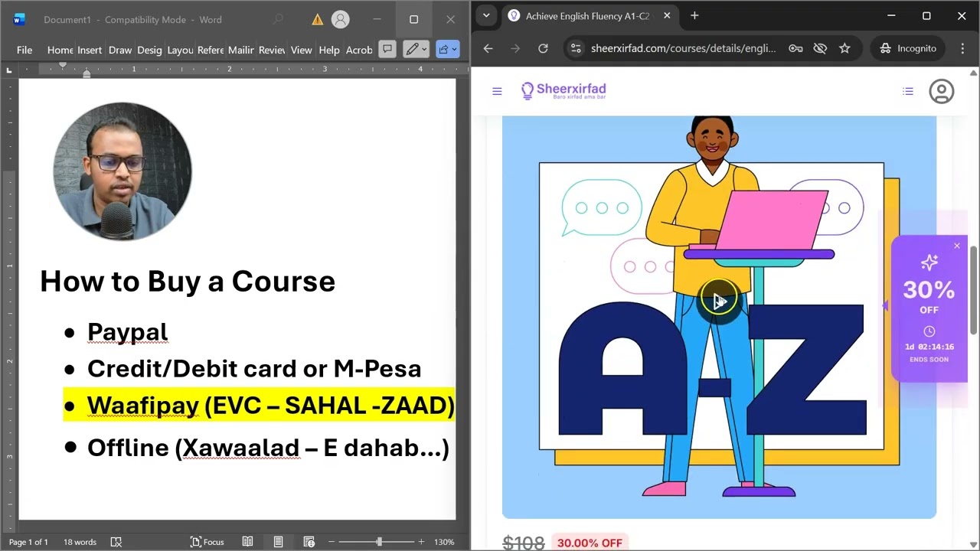Bookmark this page with the star icon
Screen dimensions: 980x551
pyautogui.click(x=844, y=48)
